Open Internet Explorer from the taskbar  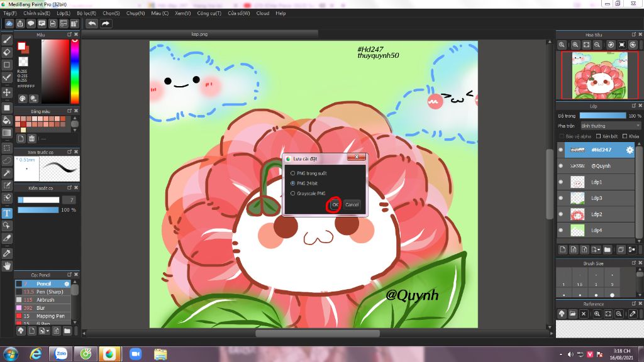(36, 354)
